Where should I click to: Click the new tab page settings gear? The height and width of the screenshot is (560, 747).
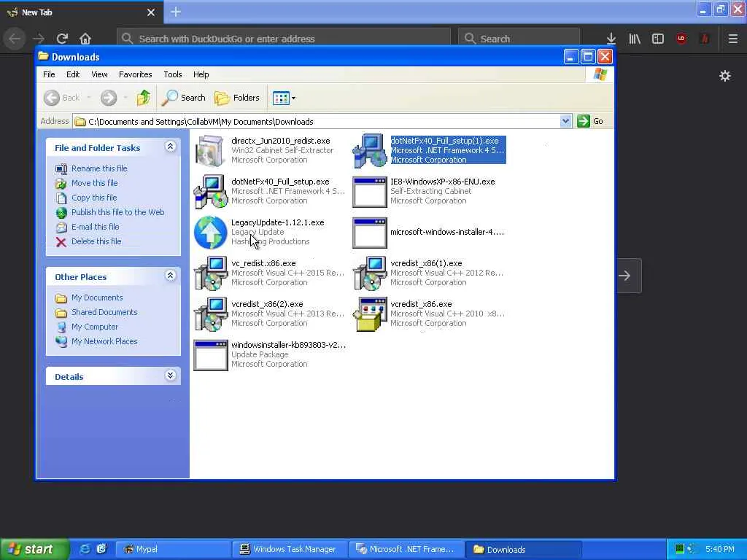(725, 76)
